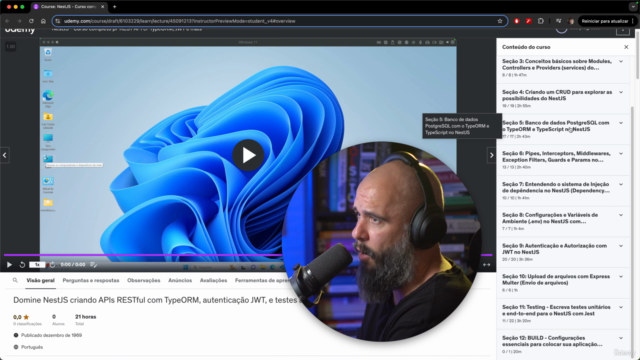Open the browser home page icon

(x=43, y=21)
